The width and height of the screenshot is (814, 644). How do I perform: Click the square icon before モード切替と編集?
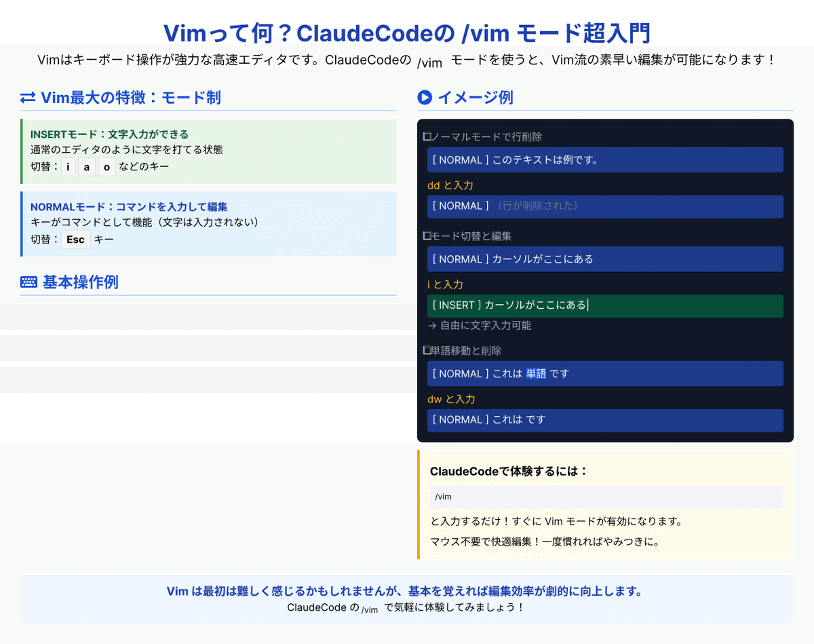426,235
